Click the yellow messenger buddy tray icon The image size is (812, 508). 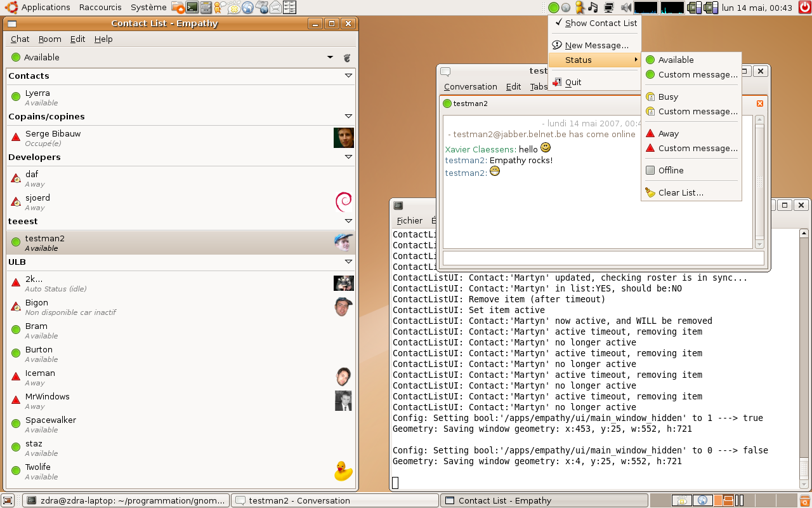pos(579,8)
